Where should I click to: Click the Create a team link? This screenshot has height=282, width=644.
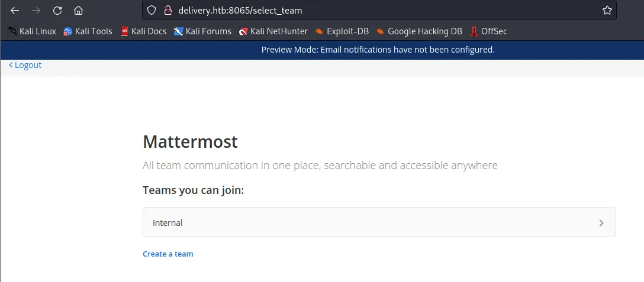(x=168, y=254)
